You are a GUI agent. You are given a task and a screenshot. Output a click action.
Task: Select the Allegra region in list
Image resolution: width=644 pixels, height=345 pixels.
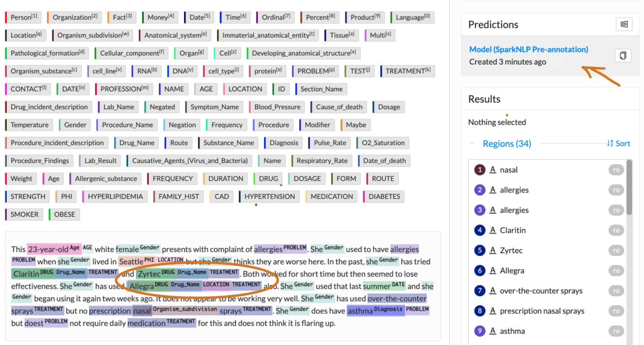548,271
